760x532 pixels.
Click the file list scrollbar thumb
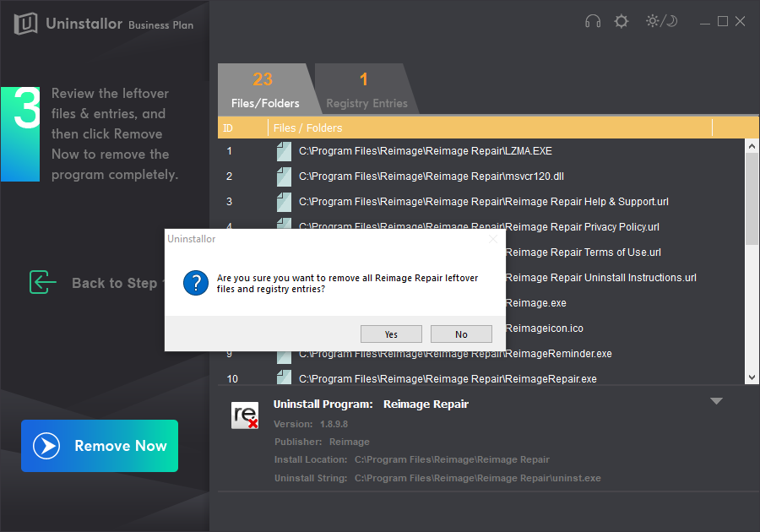click(752, 198)
